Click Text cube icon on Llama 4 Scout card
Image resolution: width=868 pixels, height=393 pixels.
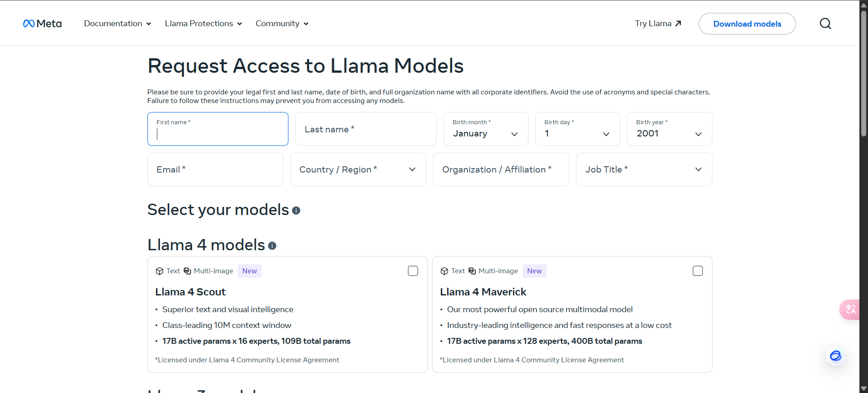point(159,271)
